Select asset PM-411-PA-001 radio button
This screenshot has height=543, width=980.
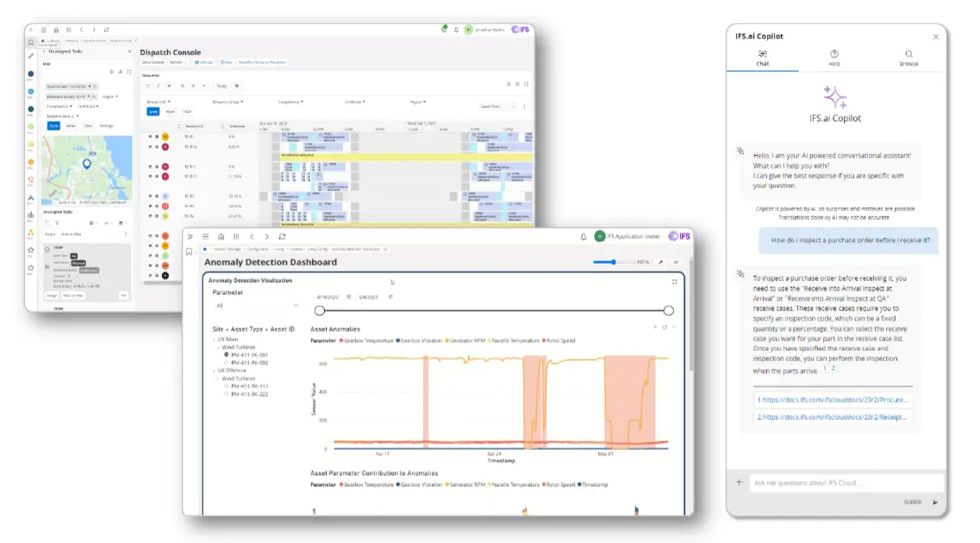point(226,355)
